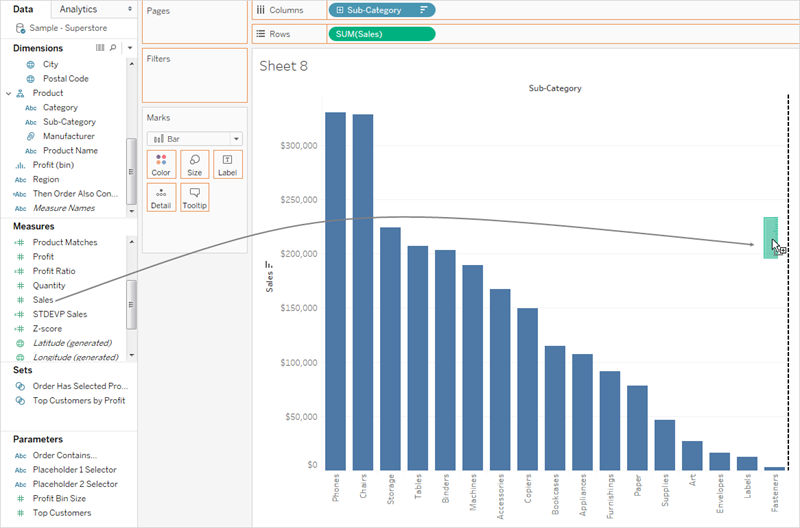
Task: Select the Sub-Category dimension field
Action: pos(69,122)
